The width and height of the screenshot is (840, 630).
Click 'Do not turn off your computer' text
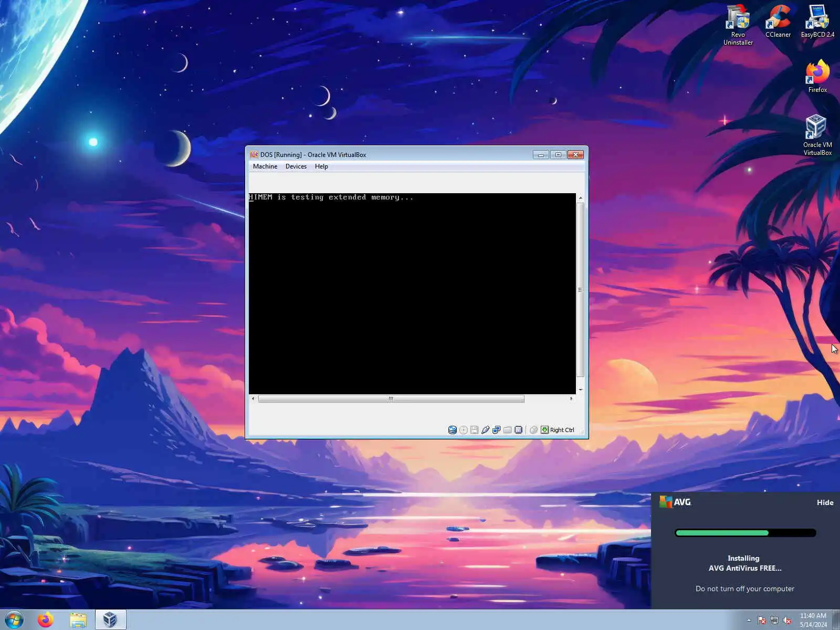pyautogui.click(x=744, y=589)
